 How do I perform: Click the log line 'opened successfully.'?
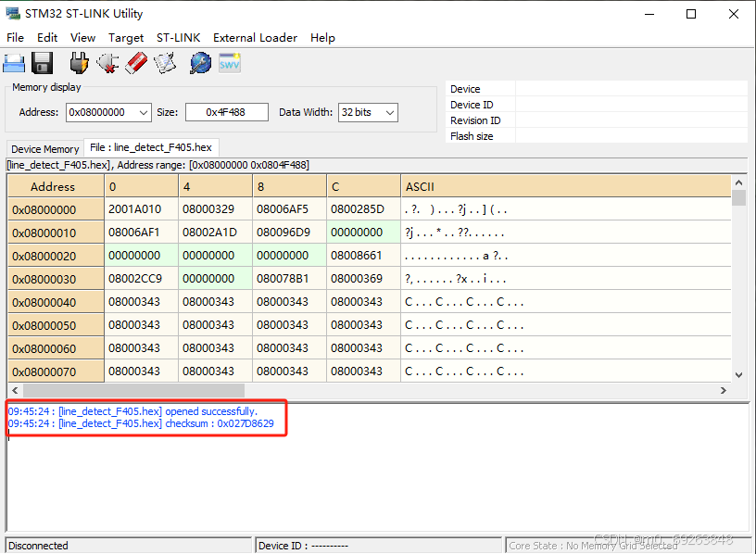point(133,411)
